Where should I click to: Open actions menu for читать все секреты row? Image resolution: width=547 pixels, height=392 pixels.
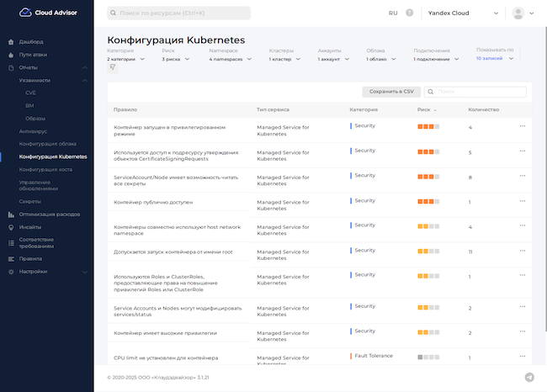(x=523, y=176)
